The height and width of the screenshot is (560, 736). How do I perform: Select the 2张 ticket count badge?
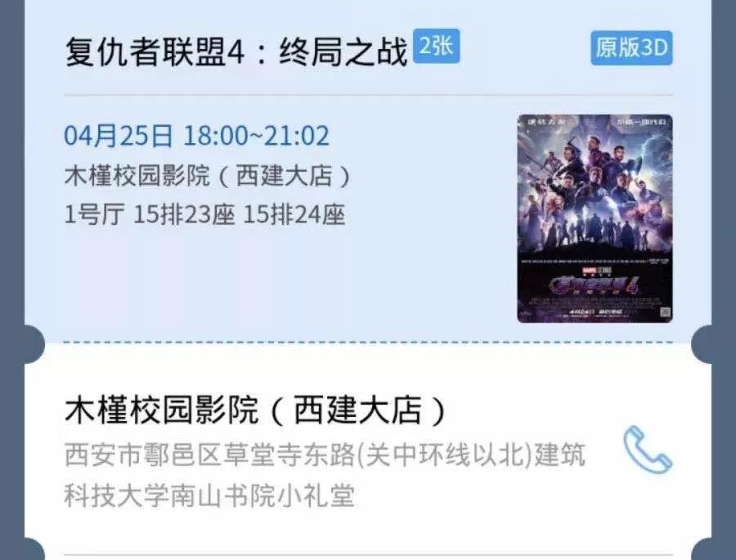point(436,46)
